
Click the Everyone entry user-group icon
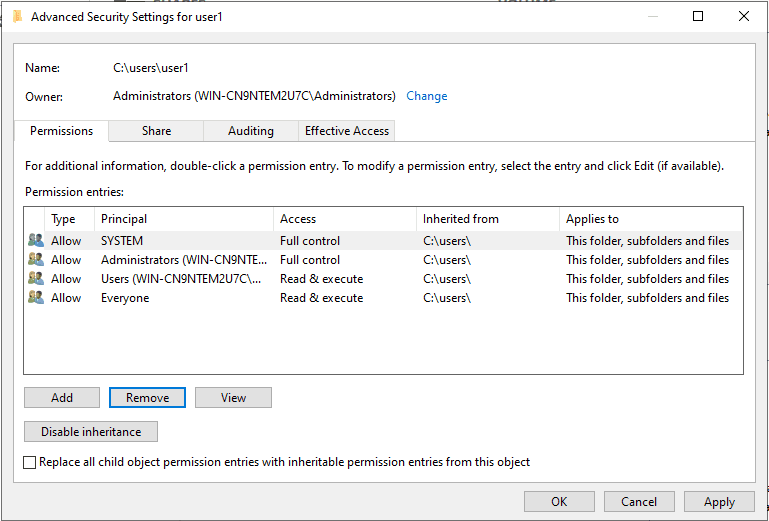pos(36,297)
